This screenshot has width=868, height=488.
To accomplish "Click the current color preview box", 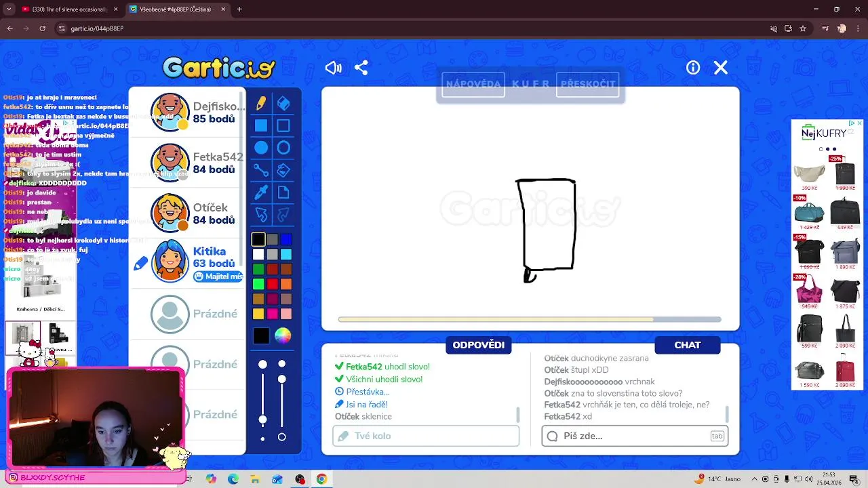I will tap(261, 335).
